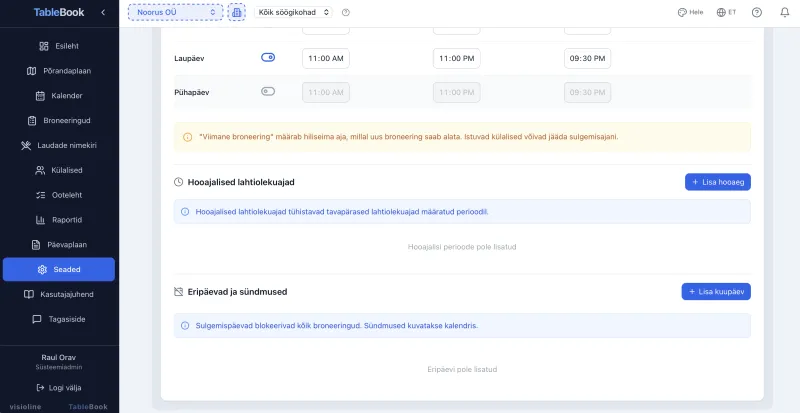Click the building icon next to Noorus OÜ
800x413 pixels.
[236, 12]
